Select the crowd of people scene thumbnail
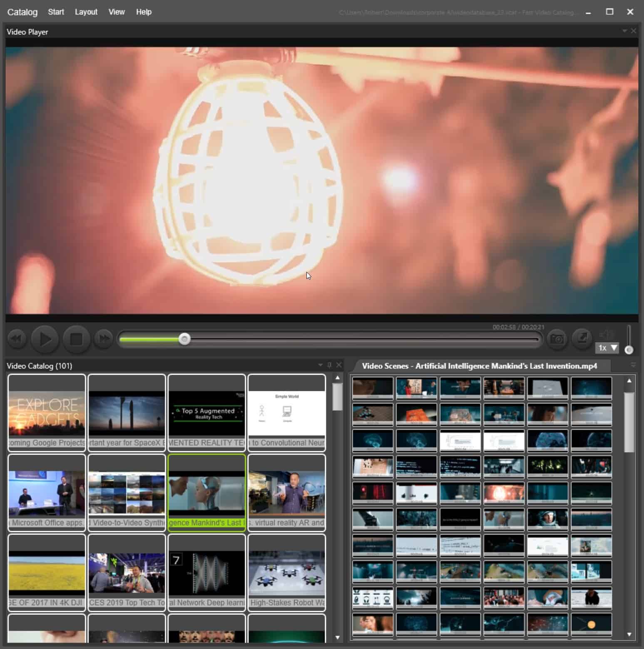The image size is (644, 649). point(504,598)
